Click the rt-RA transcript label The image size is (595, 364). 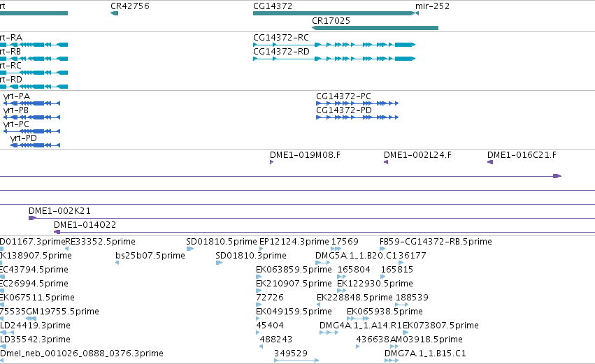pyautogui.click(x=11, y=38)
